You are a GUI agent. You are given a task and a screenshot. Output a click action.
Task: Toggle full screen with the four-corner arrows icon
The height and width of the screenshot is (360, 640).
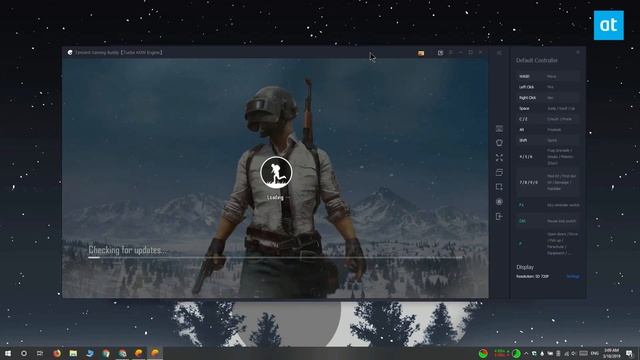(499, 158)
